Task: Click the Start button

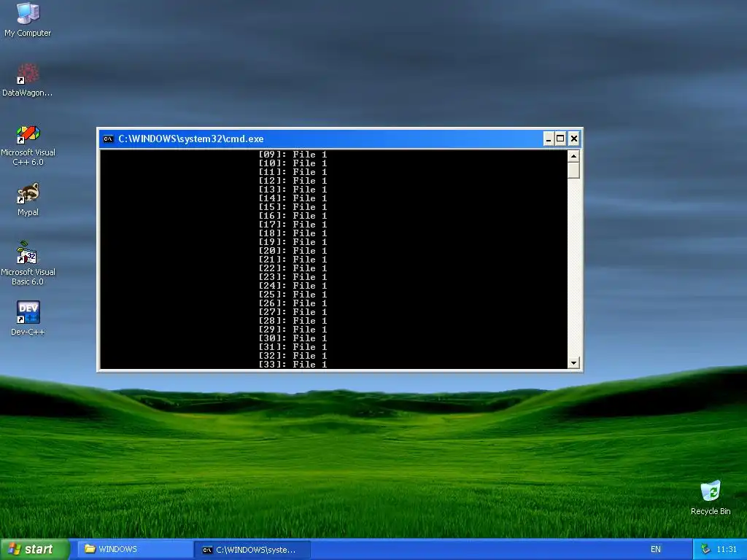Action: [34, 549]
